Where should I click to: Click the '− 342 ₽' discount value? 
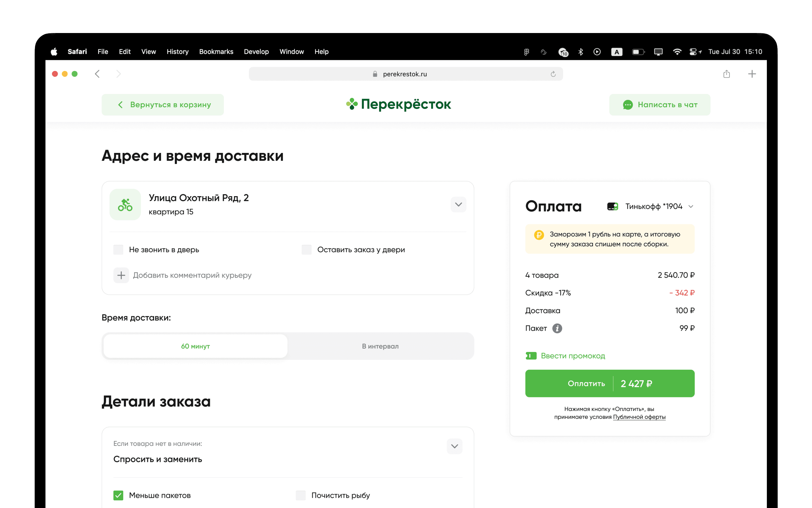[682, 293]
